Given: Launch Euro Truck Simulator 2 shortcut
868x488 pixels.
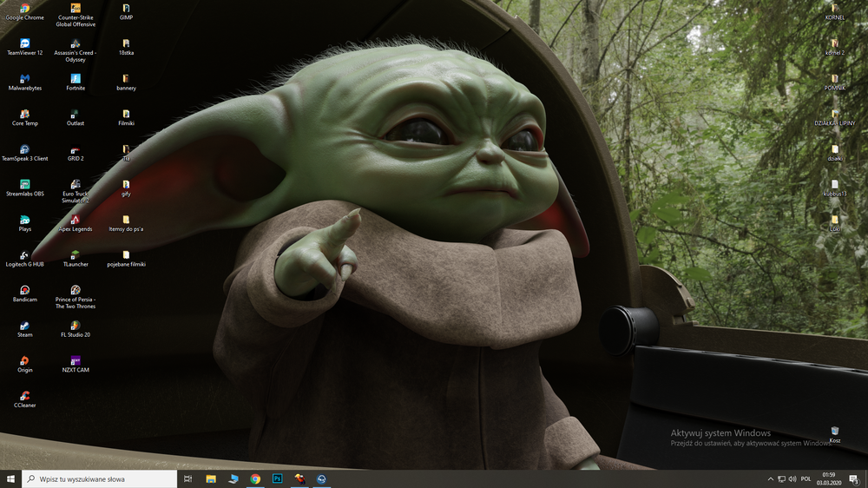Looking at the screenshot, I should click(76, 192).
